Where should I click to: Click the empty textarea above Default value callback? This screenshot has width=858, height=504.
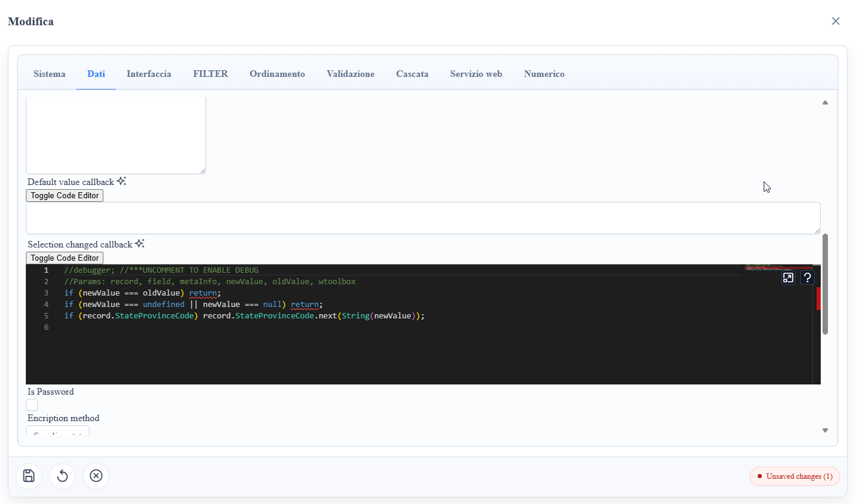pos(116,136)
